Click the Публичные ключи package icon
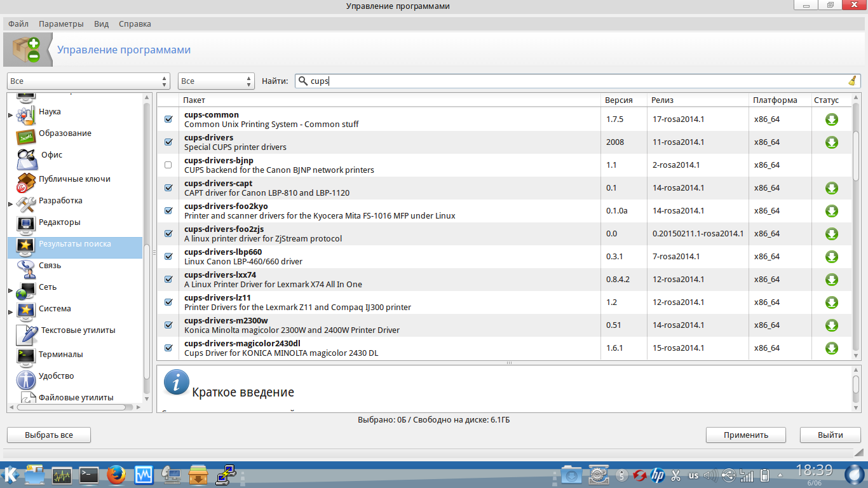868x488 pixels. 25,182
